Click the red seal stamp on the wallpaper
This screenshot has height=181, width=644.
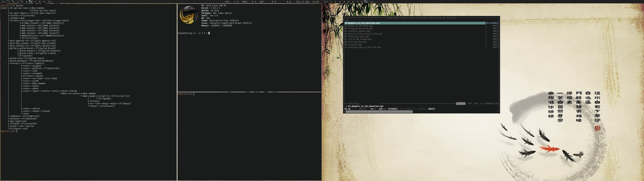pyautogui.click(x=597, y=128)
